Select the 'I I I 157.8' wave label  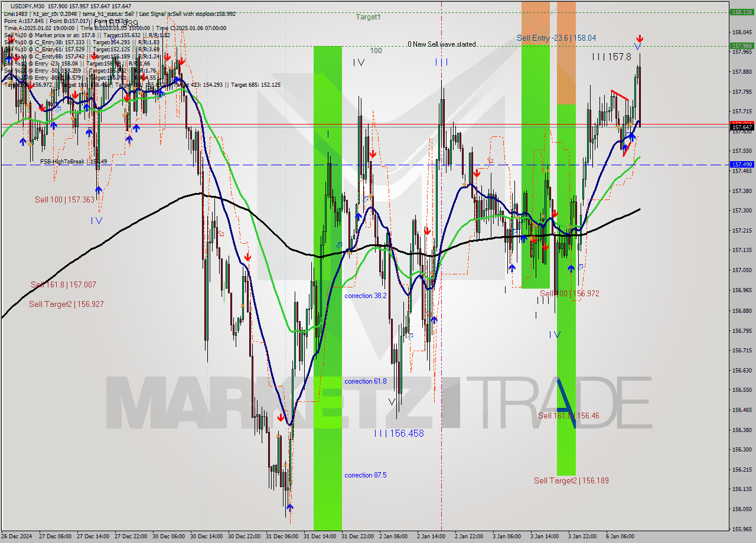tap(612, 57)
